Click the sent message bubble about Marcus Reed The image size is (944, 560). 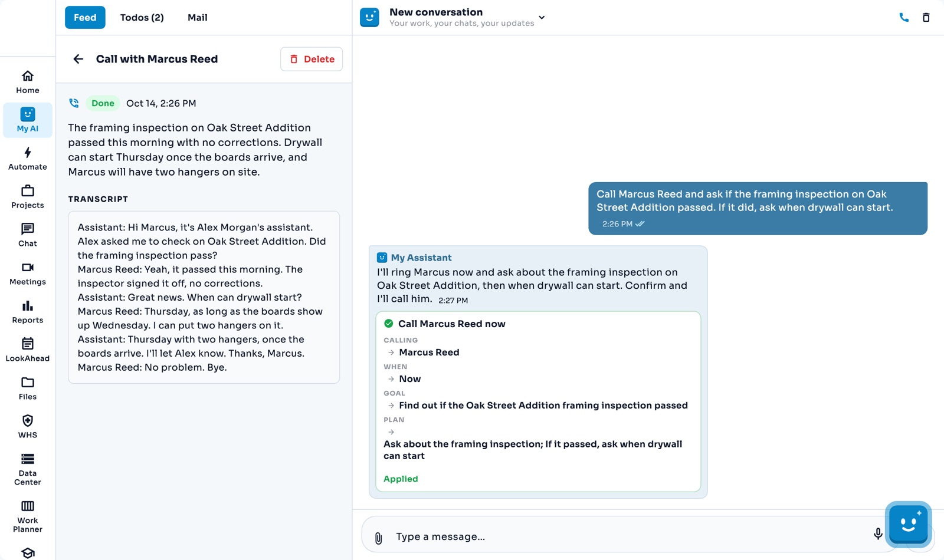[758, 208]
